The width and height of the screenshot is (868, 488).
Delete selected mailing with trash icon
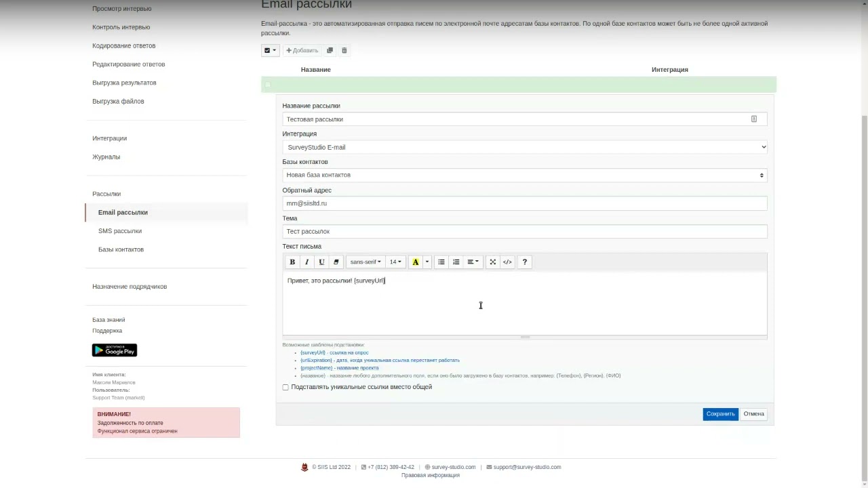[344, 50]
